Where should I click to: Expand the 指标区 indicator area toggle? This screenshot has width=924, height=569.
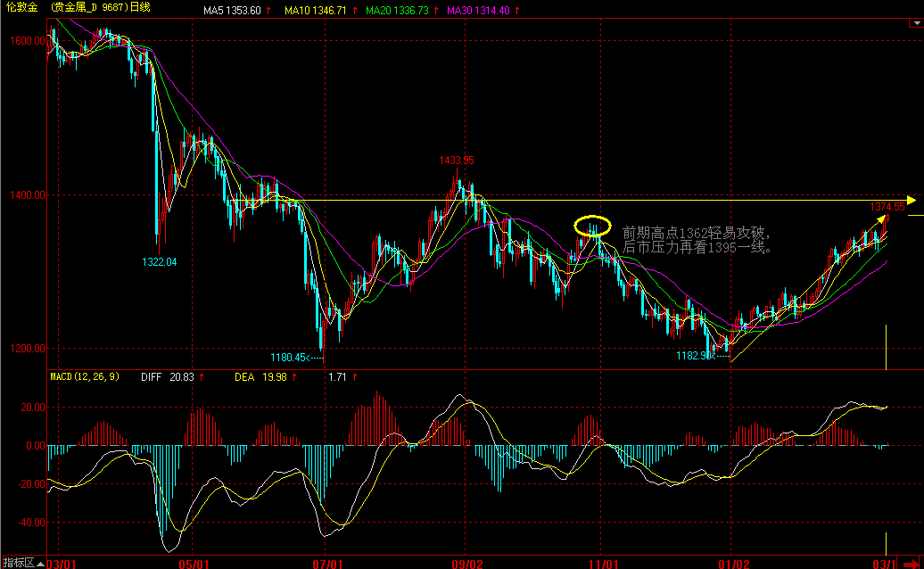click(18, 563)
